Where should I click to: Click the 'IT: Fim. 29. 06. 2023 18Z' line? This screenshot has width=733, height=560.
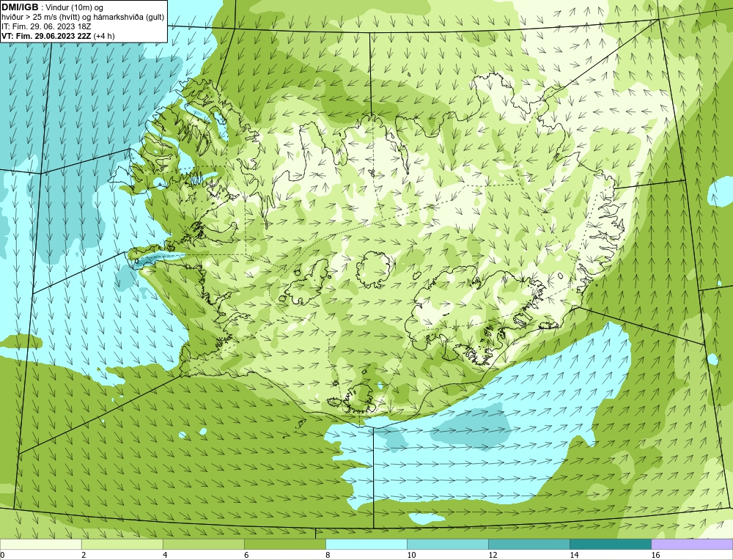click(46, 26)
